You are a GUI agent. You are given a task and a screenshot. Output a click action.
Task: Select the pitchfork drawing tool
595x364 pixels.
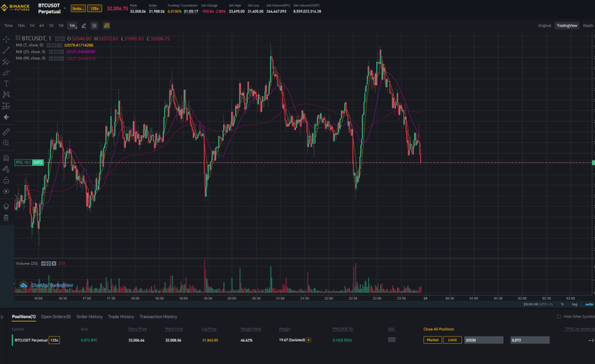point(6,62)
